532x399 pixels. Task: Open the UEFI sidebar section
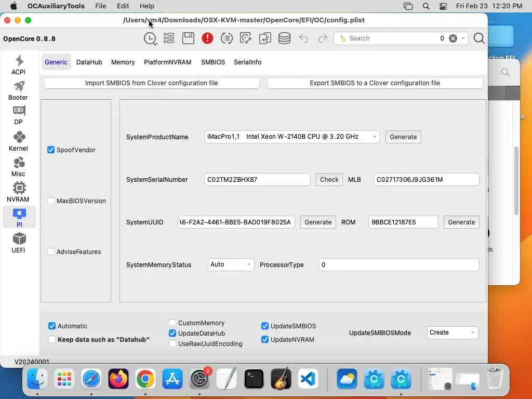(19, 243)
